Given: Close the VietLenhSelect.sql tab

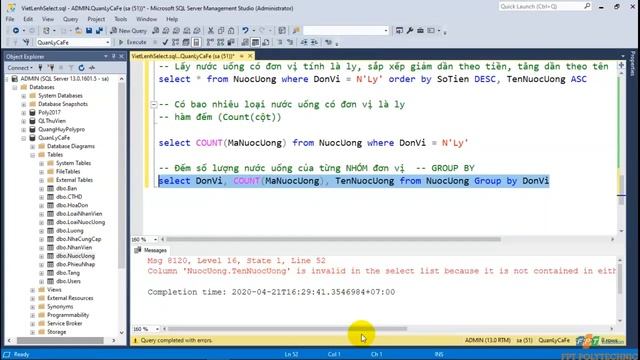Looking at the screenshot, I should pos(250,56).
